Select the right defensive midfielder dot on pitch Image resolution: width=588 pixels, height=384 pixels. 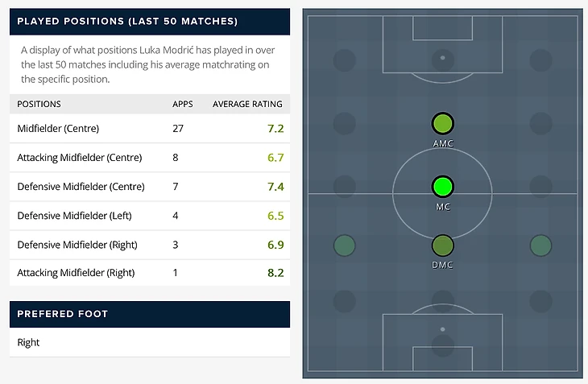point(540,246)
